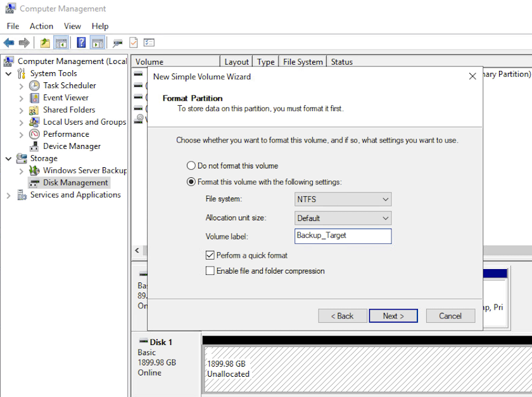Viewport: 532px width, 397px height.
Task: Toggle Show/Hide Console Tree toolbar icon
Action: point(61,43)
